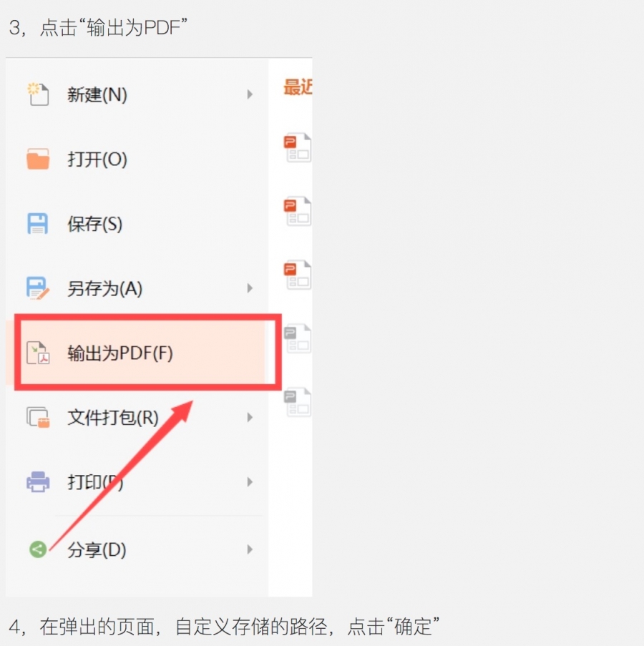Screen dimensions: 644x646
Task: Expand the 新建(N) submenu arrow
Action: 250,94
